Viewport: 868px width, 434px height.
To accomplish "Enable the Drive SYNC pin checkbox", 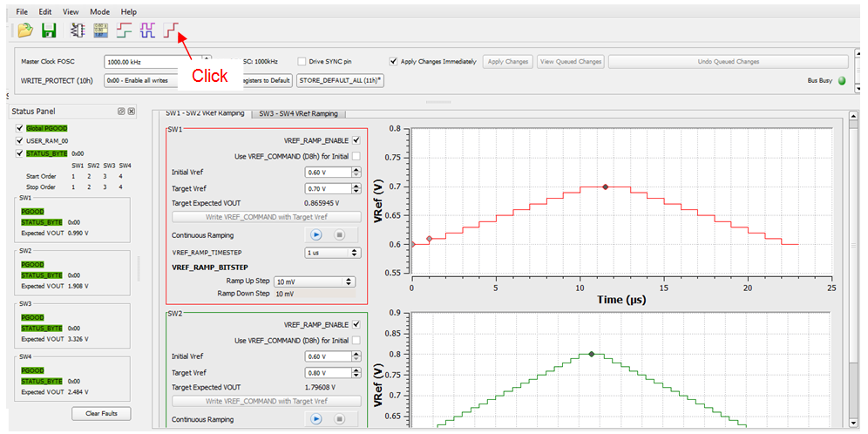I will (x=302, y=62).
